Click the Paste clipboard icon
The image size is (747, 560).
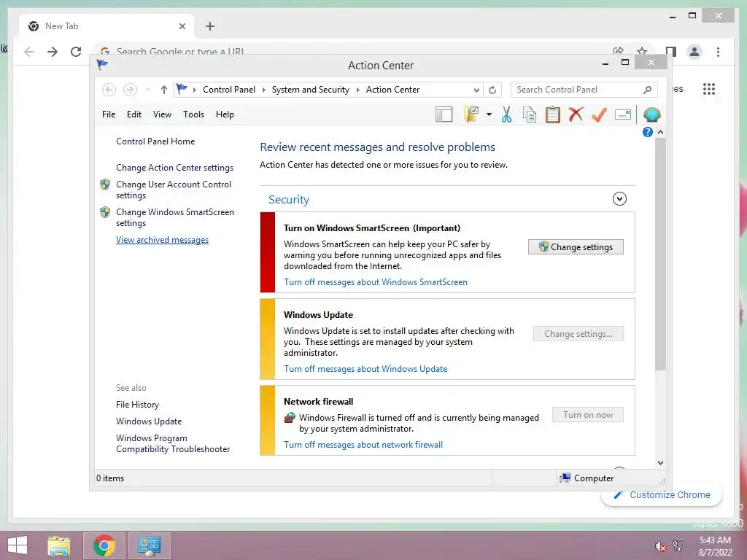point(553,114)
